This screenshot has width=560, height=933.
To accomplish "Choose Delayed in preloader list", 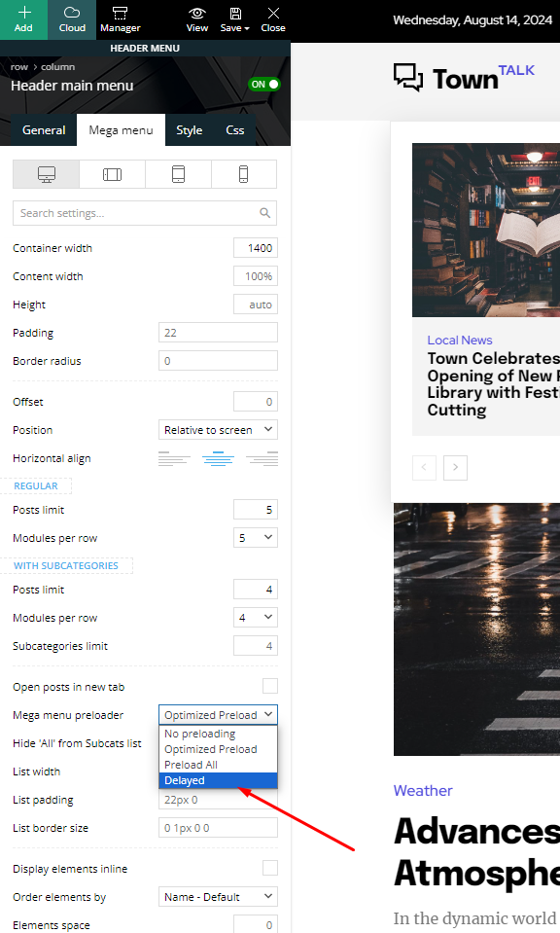I will (x=218, y=780).
